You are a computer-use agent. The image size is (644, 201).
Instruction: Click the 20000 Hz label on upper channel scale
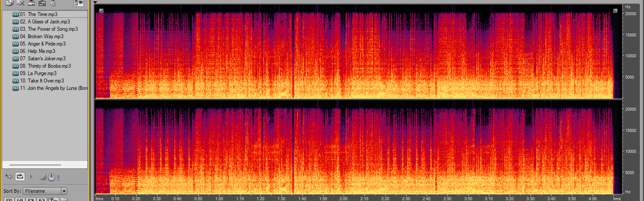point(630,14)
